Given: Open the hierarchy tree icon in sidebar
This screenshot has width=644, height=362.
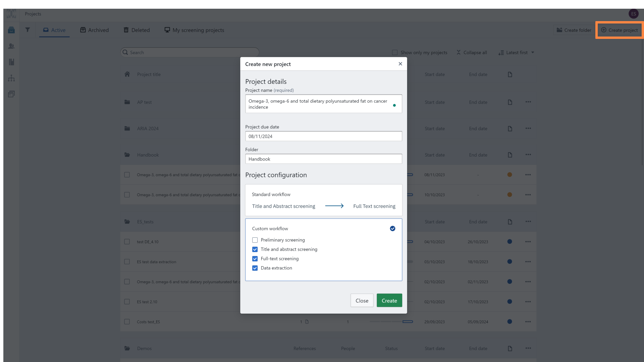Looking at the screenshot, I should [x=11, y=78].
